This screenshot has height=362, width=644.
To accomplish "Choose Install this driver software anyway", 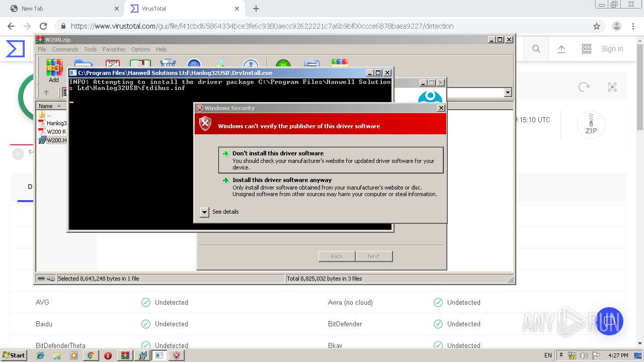I will 331,187.
